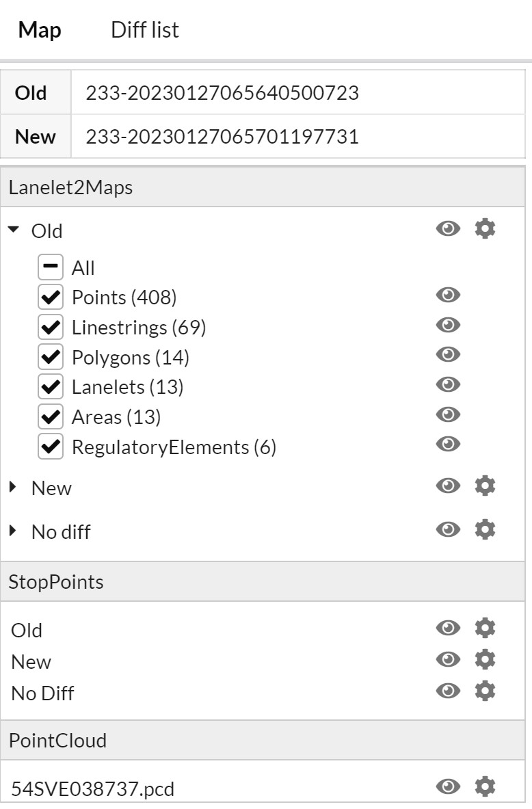The image size is (532, 809).
Task: Open settings gear for No diff Lanelet2Maps
Action: pyautogui.click(x=485, y=529)
